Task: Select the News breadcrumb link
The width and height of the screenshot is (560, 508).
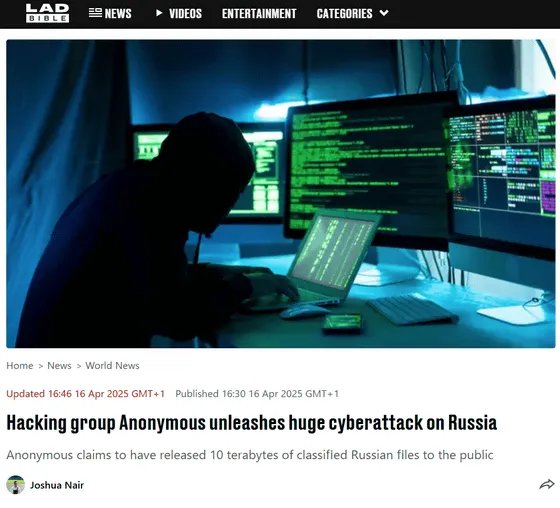Action: coord(59,365)
